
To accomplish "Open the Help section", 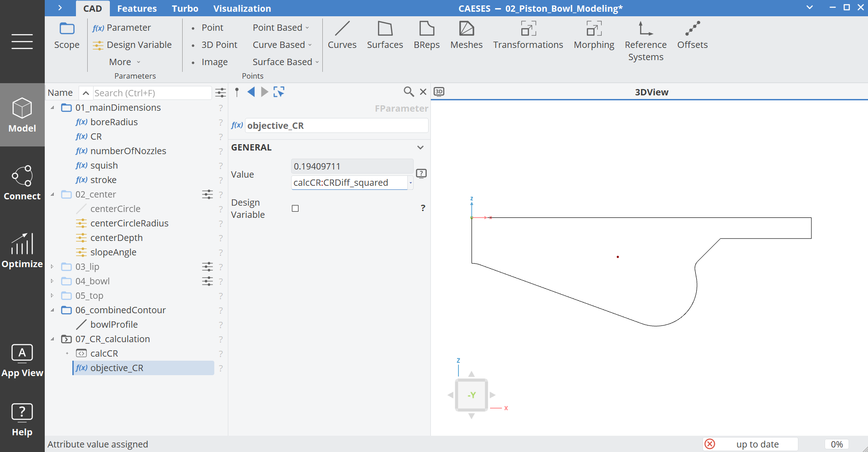I will 22,419.
